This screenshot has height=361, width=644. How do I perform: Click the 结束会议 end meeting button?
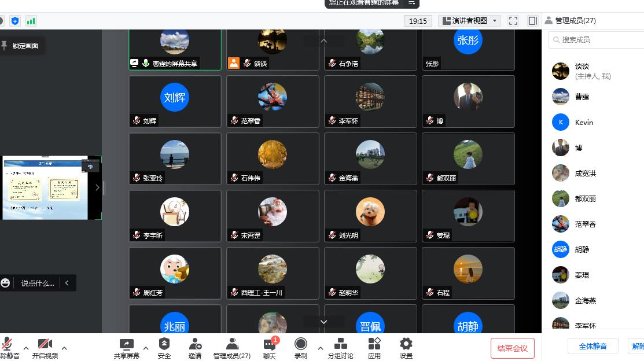(512, 348)
